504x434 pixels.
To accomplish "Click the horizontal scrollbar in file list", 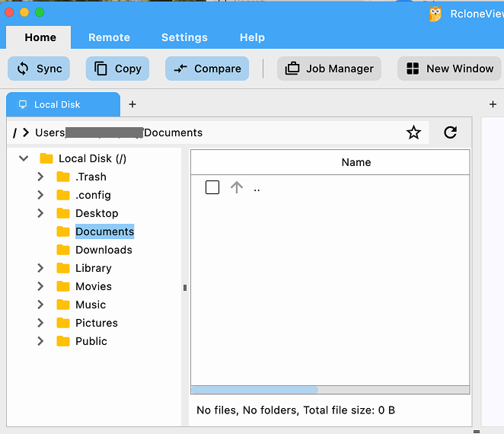I will pyautogui.click(x=254, y=390).
